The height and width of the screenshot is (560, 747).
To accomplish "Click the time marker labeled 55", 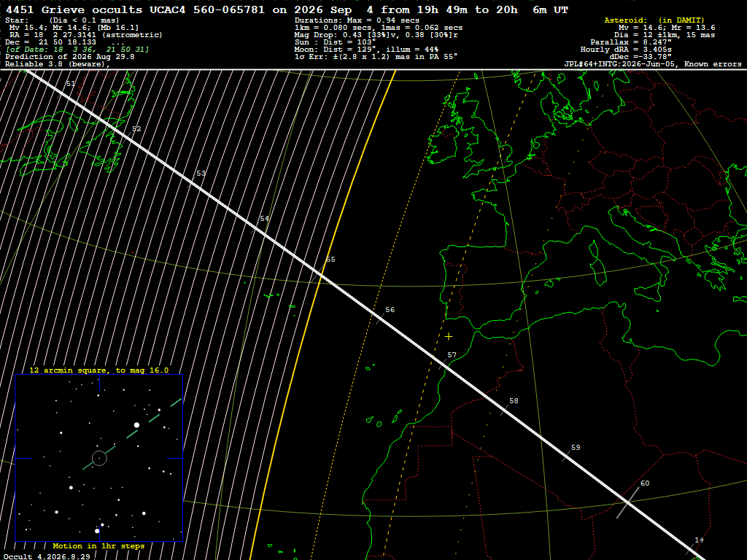I will pos(330,260).
